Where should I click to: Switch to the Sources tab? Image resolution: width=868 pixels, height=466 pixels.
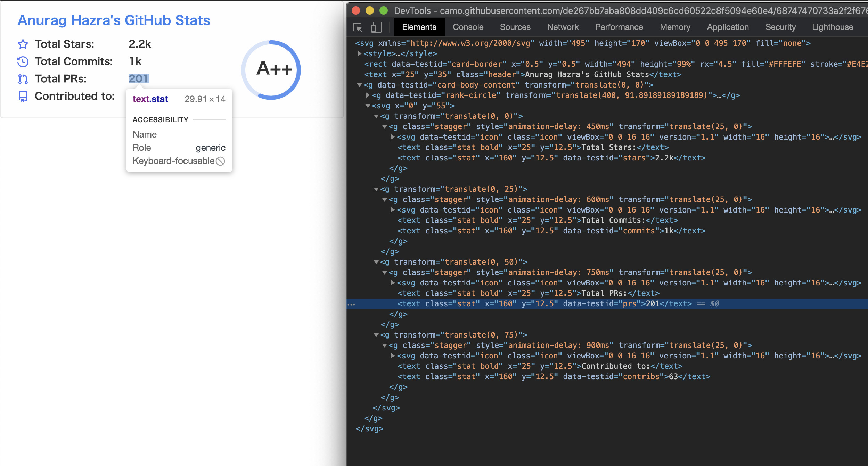[x=515, y=27]
